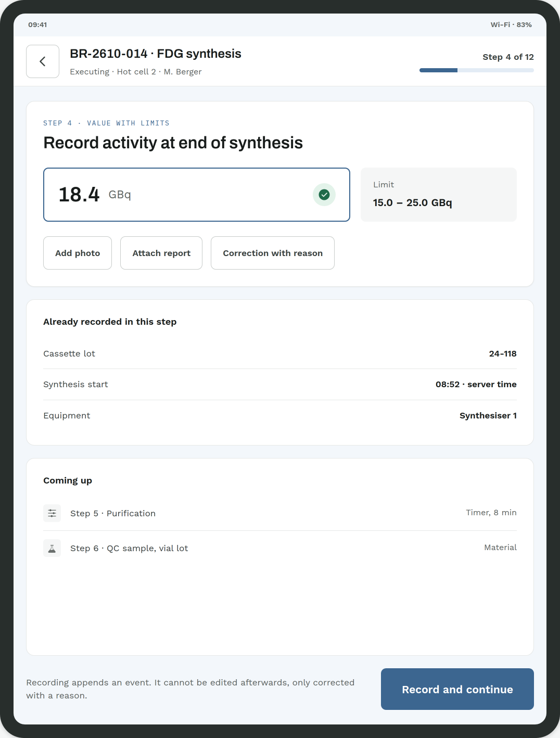Tap the Add photo button
The height and width of the screenshot is (738, 560).
coord(78,253)
